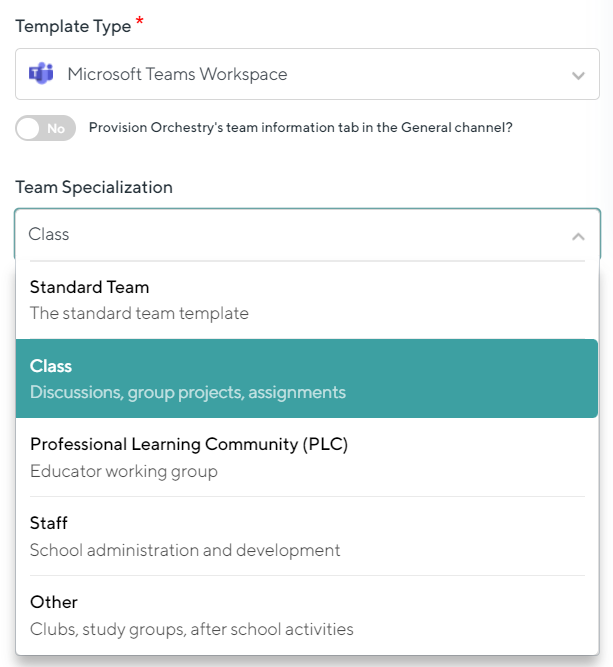Choose the highlighted Class option

[x=307, y=379]
